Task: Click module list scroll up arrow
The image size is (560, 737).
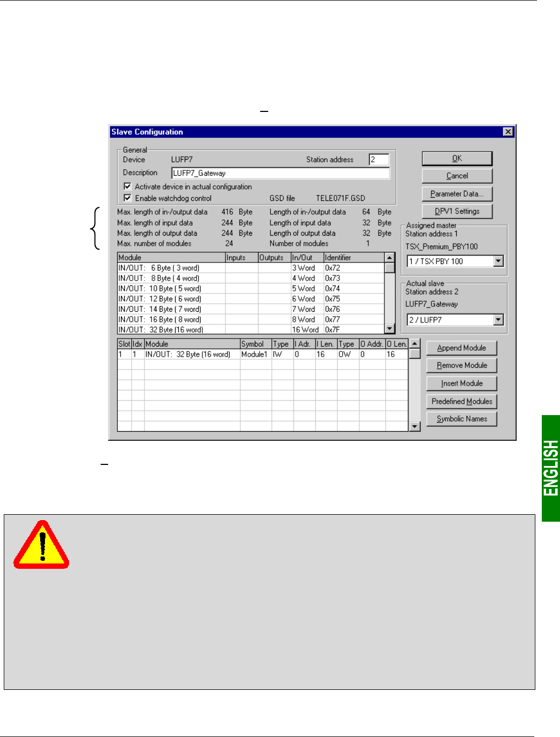Action: click(x=390, y=258)
